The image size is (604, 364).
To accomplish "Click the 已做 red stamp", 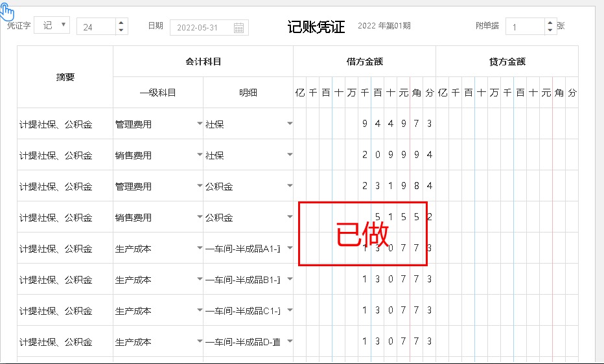I will point(362,234).
